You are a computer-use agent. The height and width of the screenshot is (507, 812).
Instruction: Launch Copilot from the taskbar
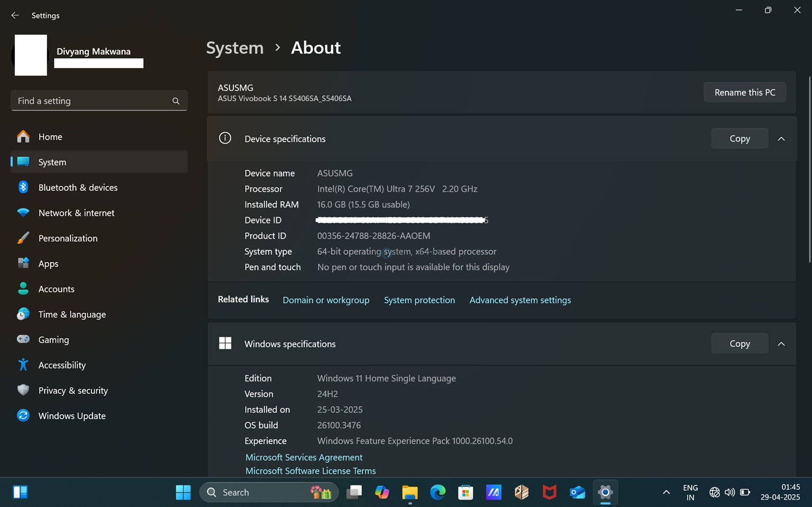(x=382, y=492)
